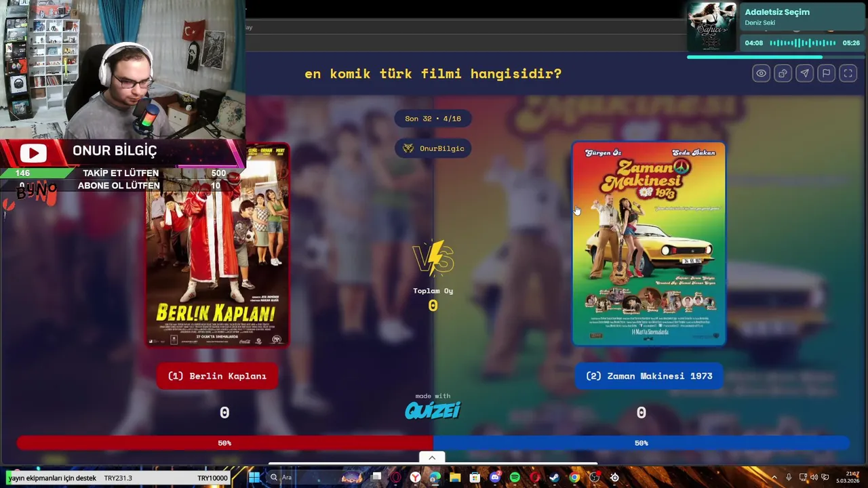Vote for (1) Berlin Kaplanı button
The image size is (868, 488).
click(x=217, y=376)
